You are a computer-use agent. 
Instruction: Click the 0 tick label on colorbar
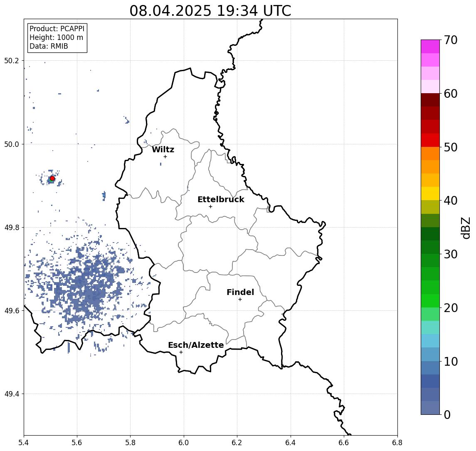447,414
